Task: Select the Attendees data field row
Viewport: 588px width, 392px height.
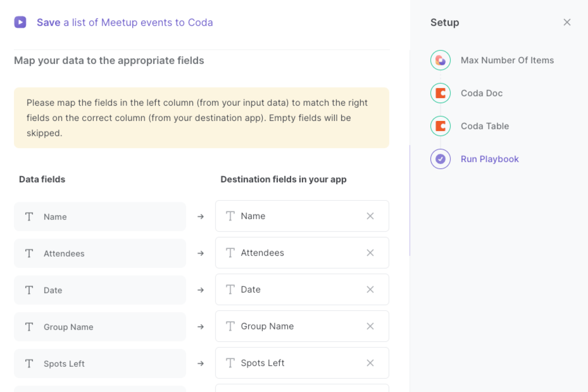Action: pos(100,253)
